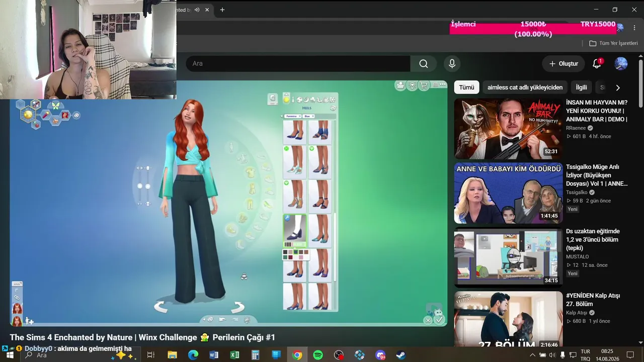Screen dimensions: 644x362
Task: Open Excel from the taskbar
Action: click(234, 355)
